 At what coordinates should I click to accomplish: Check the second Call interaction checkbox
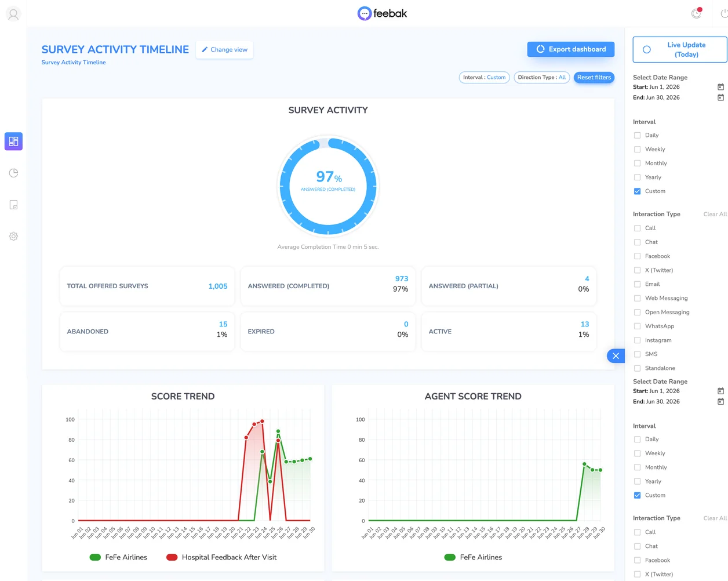tap(638, 532)
